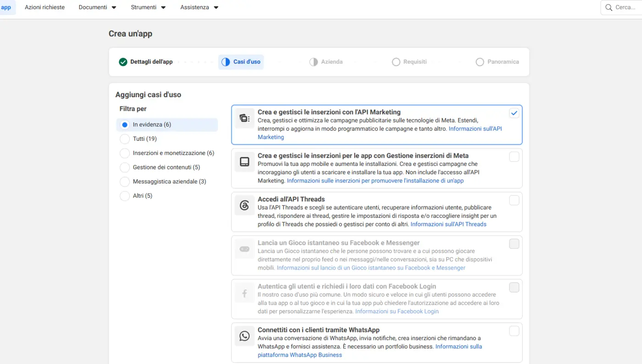Expand the Documenti dropdown menu
This screenshot has height=364, width=642.
(x=98, y=7)
